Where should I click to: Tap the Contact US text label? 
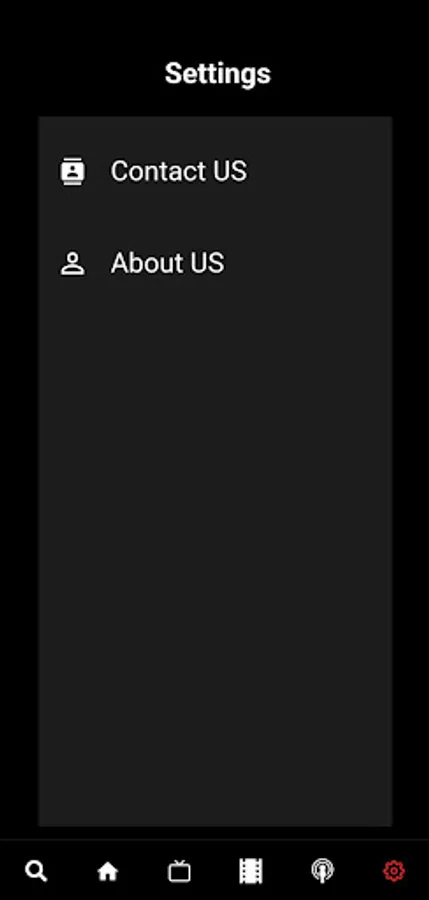(179, 171)
